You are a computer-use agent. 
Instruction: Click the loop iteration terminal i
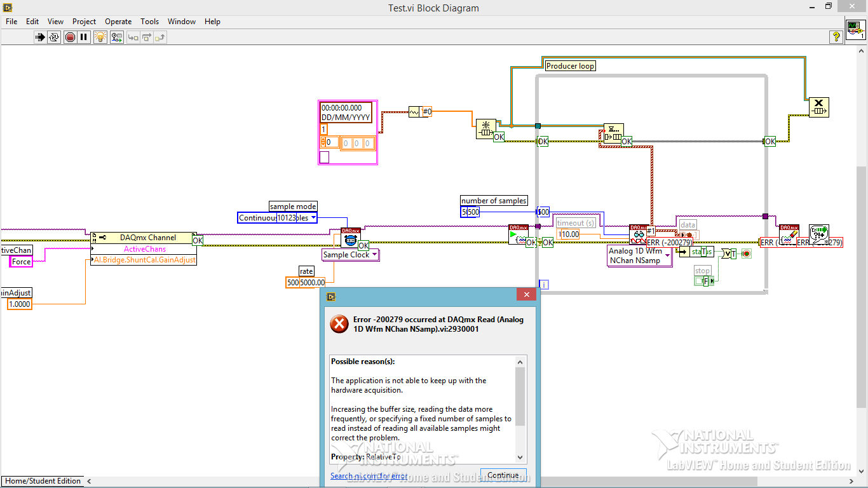[543, 285]
